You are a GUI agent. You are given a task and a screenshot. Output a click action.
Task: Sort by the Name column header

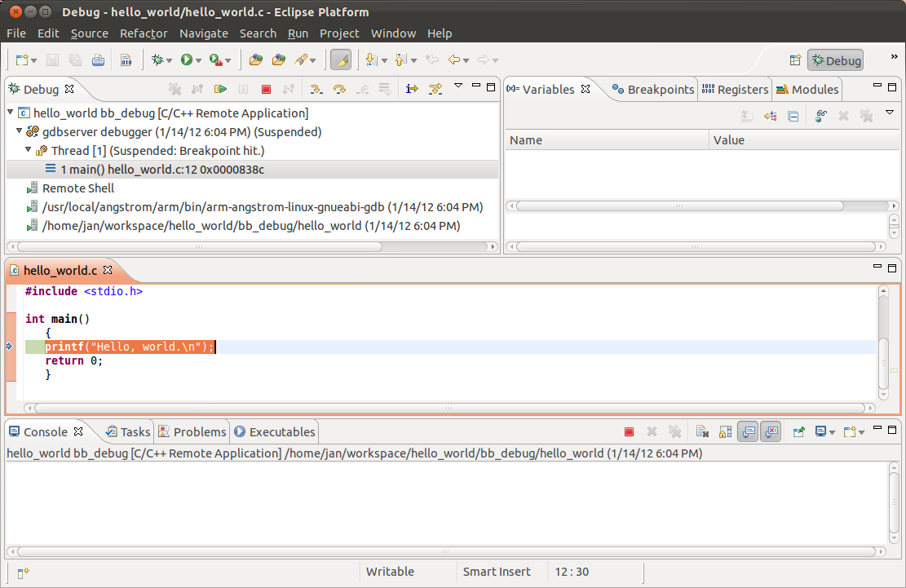coord(607,140)
